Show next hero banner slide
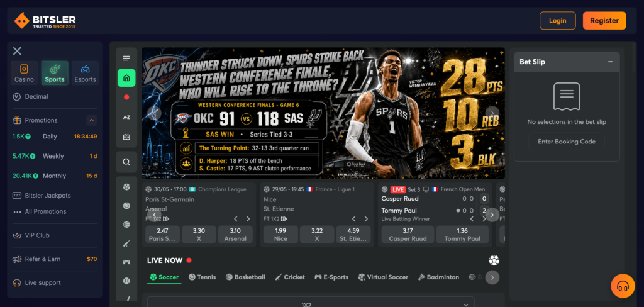 click(492, 113)
